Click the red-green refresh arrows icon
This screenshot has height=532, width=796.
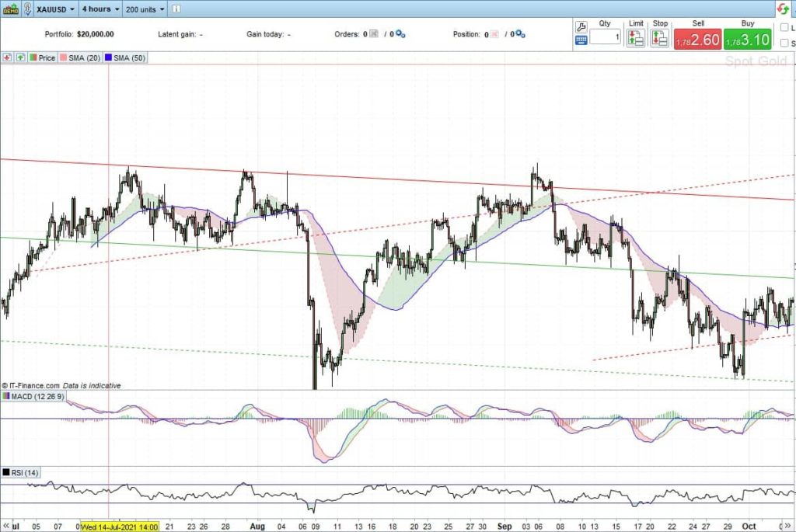tap(784, 9)
